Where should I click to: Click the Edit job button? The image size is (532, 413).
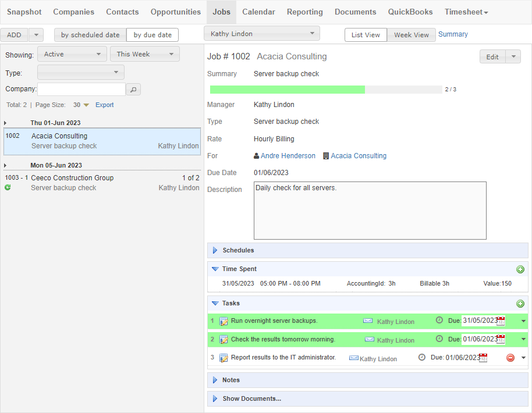[492, 57]
